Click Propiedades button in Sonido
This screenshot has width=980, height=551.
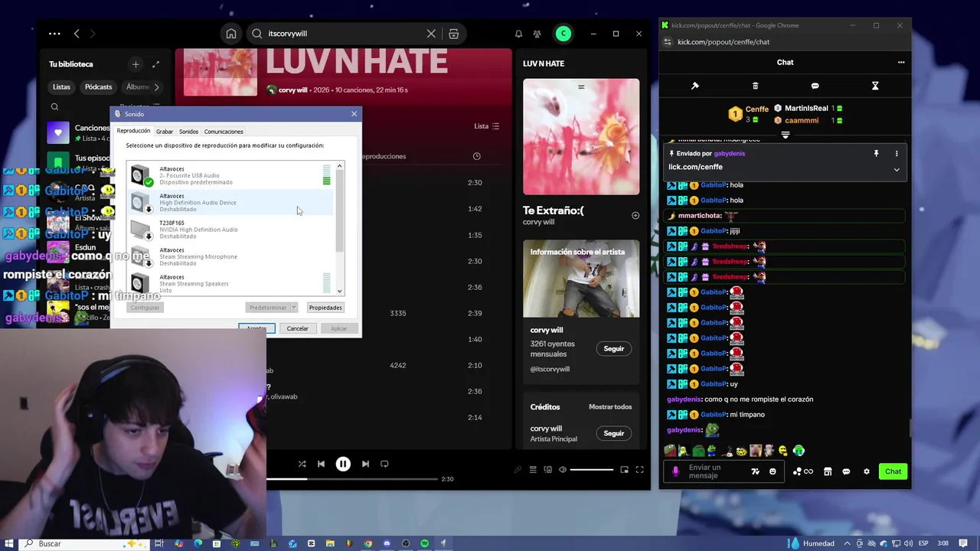tap(325, 308)
